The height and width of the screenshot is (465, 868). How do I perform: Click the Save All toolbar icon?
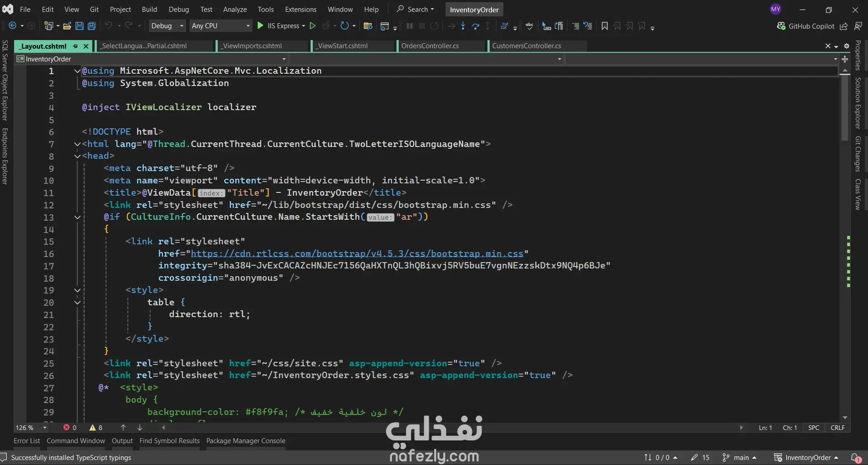click(91, 26)
